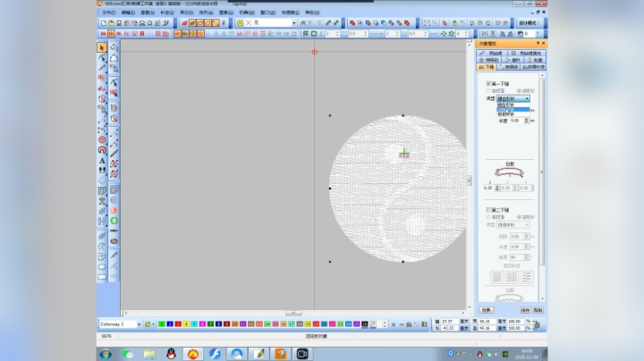Screen dimensions: 644x361
Task: Open the second underlay type dropdown
Action: pyautogui.click(x=513, y=225)
